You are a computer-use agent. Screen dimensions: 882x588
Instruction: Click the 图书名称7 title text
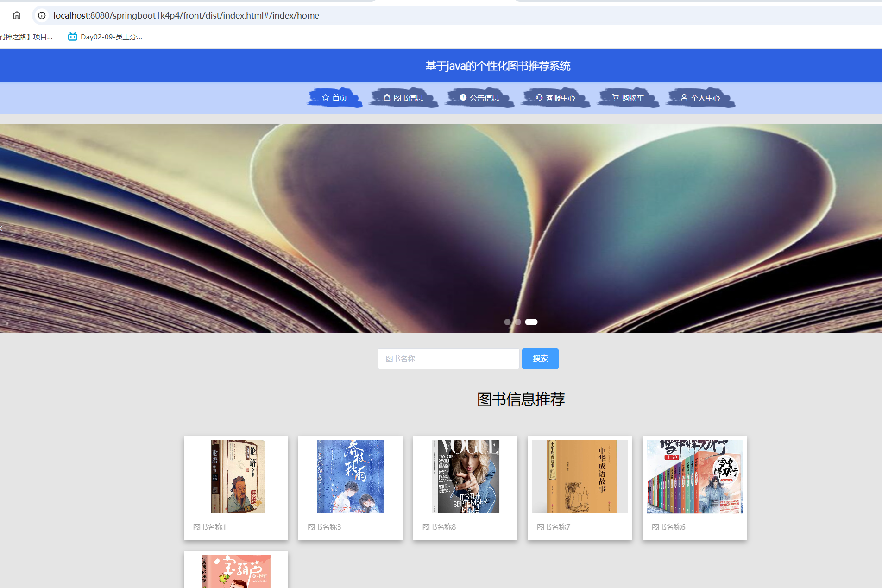point(554,527)
